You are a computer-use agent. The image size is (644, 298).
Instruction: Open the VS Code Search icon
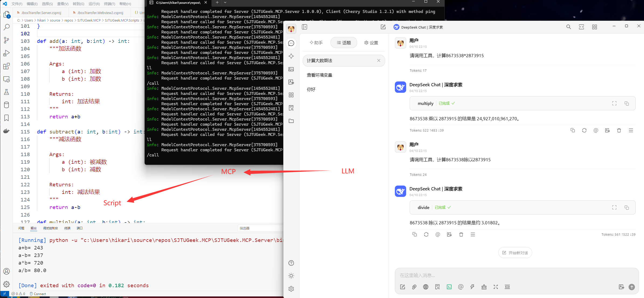coord(6,27)
